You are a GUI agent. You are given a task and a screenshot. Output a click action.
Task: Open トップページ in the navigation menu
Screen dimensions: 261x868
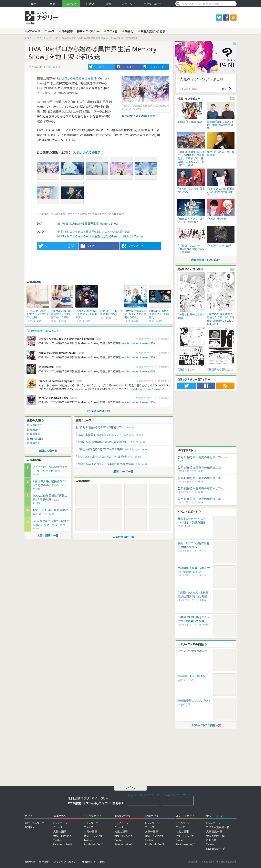tap(32, 31)
